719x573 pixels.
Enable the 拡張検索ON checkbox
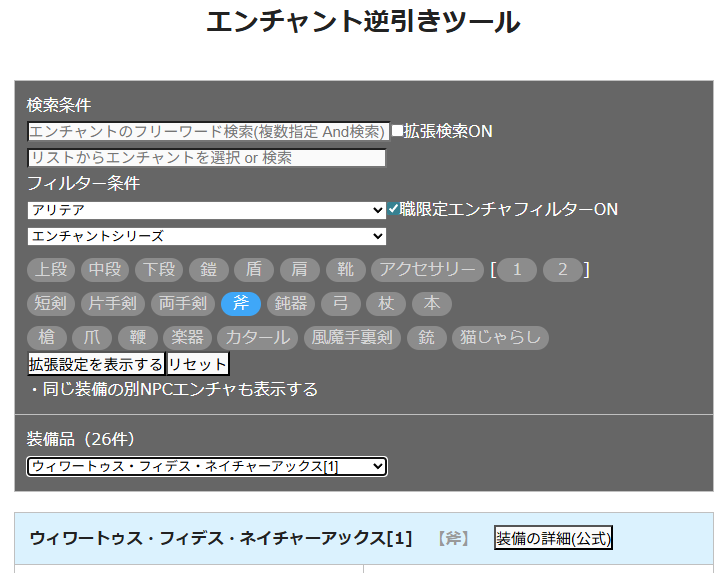click(x=397, y=131)
